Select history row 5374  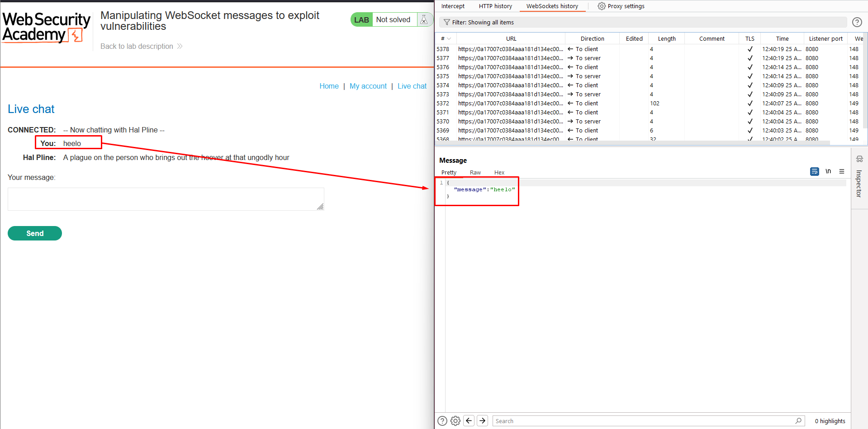tap(650, 85)
